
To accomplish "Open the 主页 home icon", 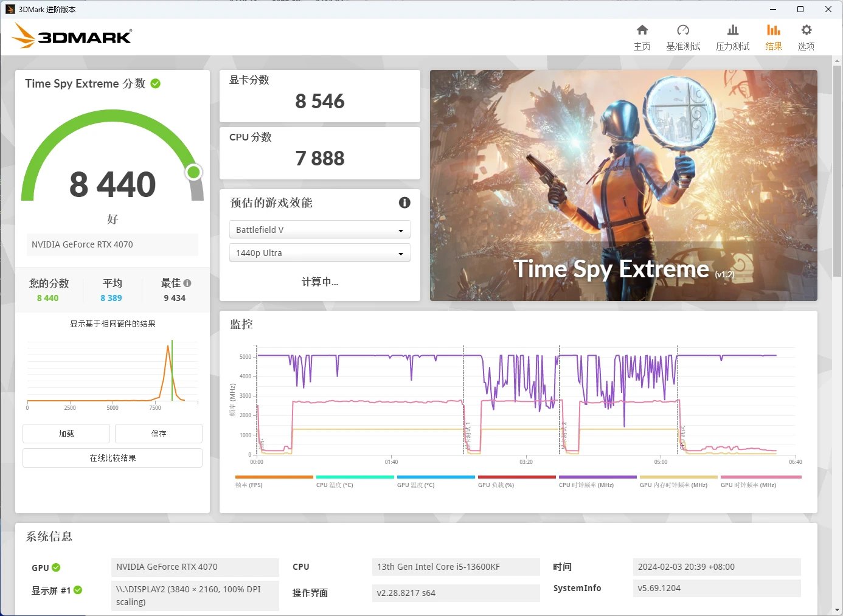I will pos(642,30).
